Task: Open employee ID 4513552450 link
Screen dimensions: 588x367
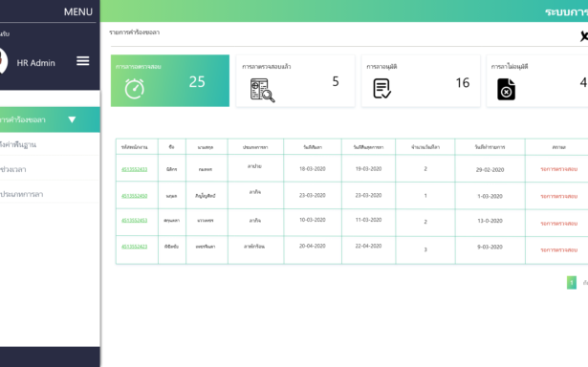Action: [134, 196]
